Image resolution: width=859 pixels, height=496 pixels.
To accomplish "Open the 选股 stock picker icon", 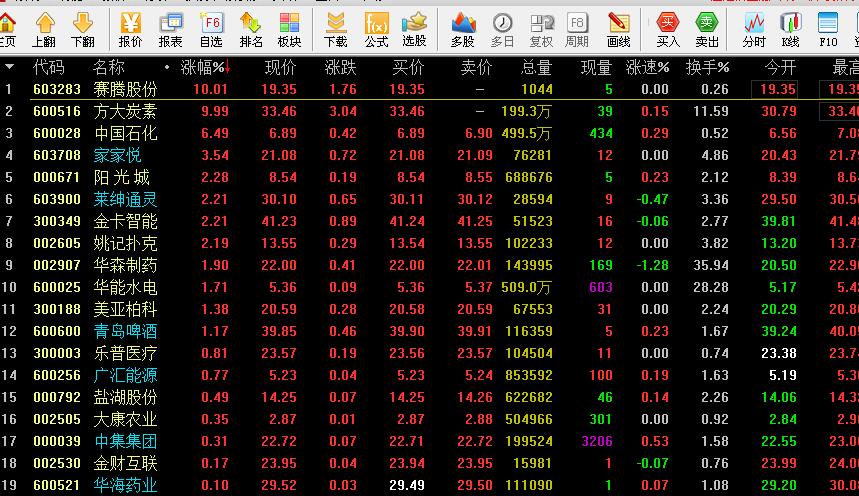I will [x=414, y=29].
